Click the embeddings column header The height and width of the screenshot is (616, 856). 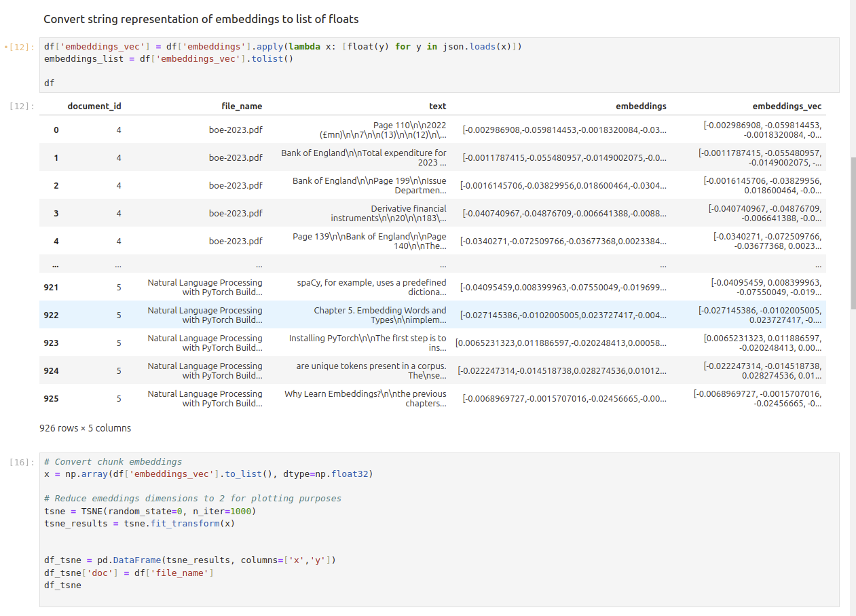click(x=640, y=106)
